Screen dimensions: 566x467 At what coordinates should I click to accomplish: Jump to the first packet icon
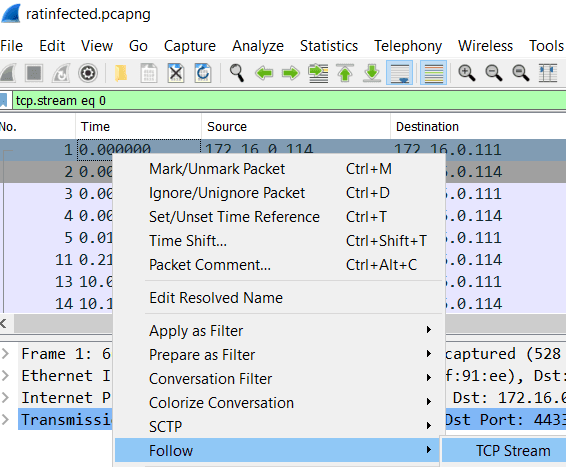(345, 73)
